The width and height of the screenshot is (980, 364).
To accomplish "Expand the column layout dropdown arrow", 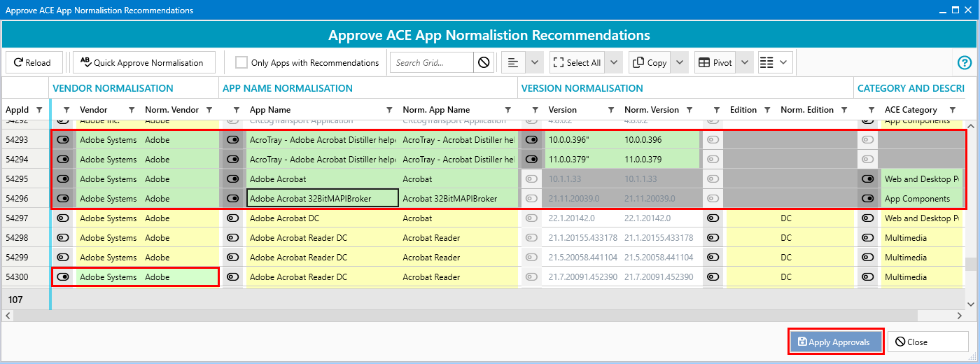I will pyautogui.click(x=783, y=62).
